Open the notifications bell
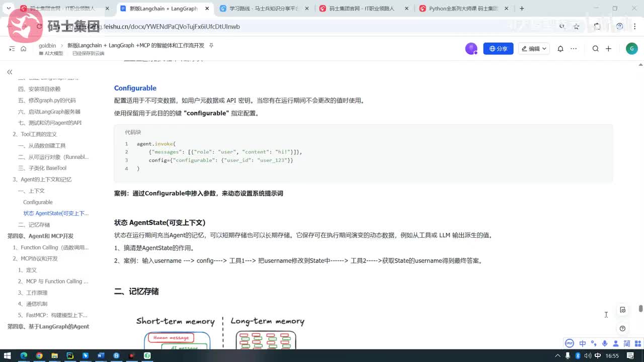 click(560, 49)
